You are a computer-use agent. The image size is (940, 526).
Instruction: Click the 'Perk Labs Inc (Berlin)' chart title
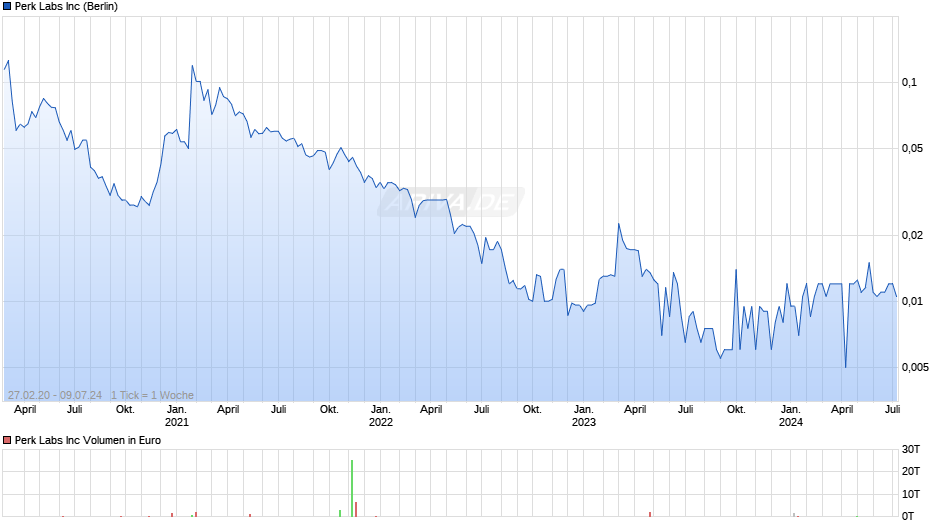point(66,7)
